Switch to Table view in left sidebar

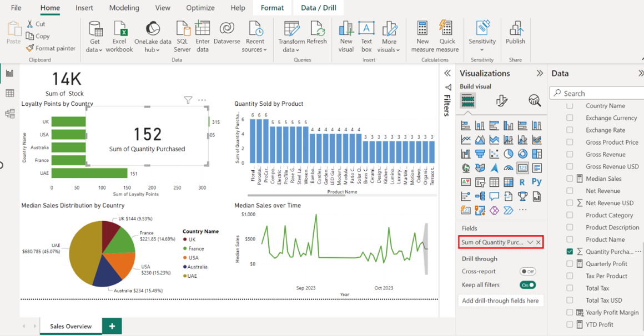(9, 93)
